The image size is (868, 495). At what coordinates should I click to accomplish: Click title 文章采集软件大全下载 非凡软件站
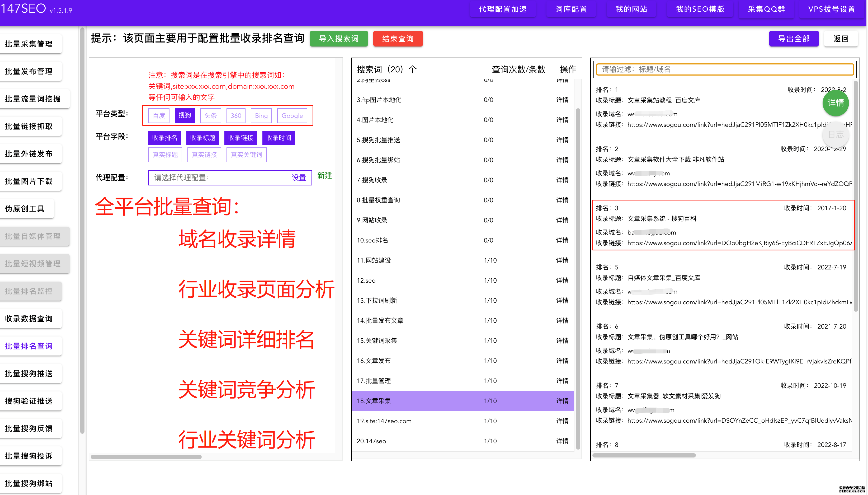[676, 160]
